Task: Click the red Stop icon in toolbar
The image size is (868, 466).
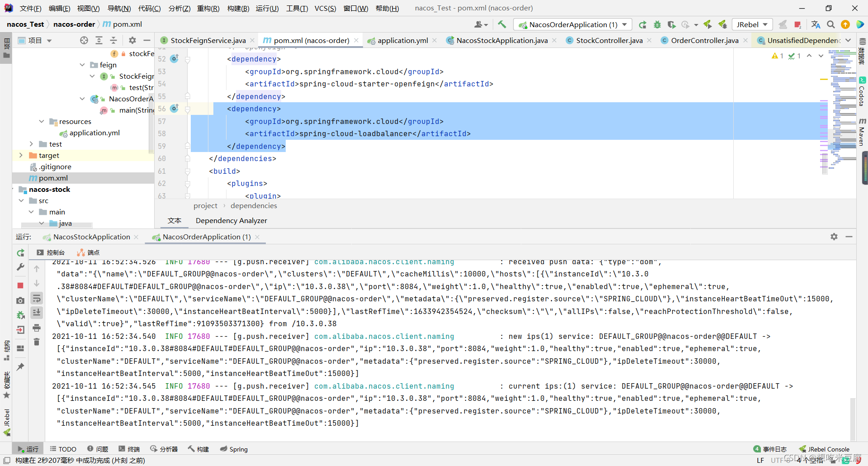Action: (x=797, y=24)
